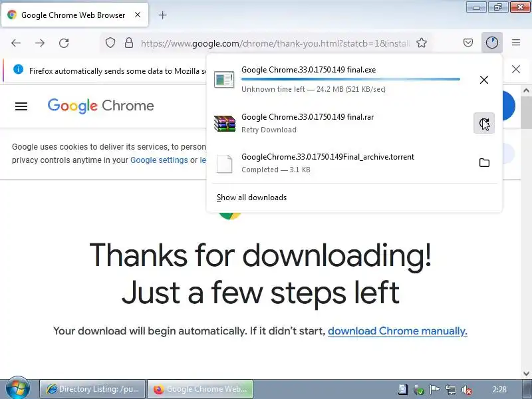
Task: Show all downloads
Action: coord(252,198)
